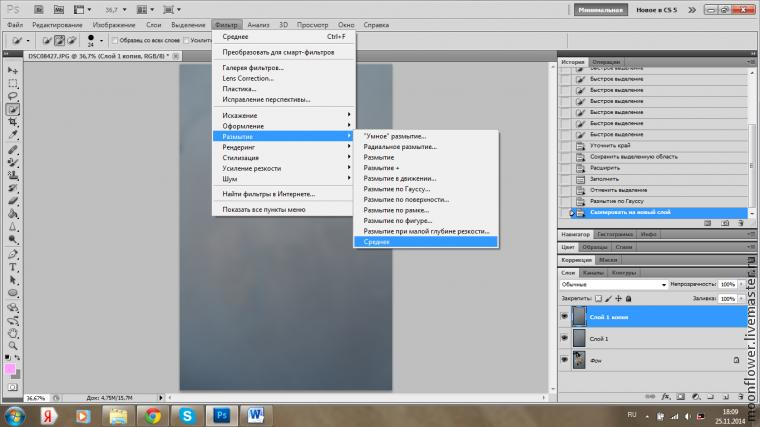
Task: Click the 'Новое в CS 5' workspace button
Action: (x=657, y=10)
